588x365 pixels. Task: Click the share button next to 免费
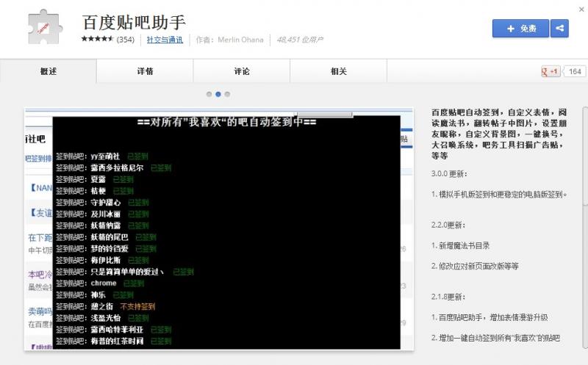click(x=560, y=29)
